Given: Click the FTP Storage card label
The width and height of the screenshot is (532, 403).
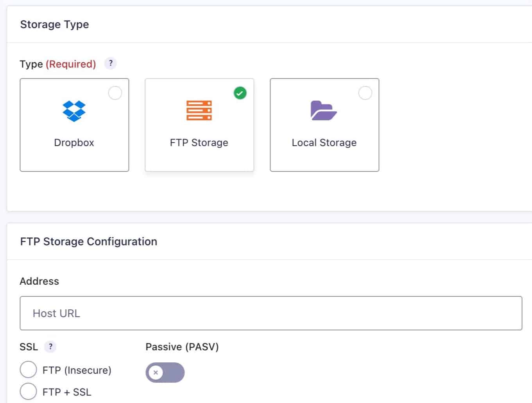Looking at the screenshot, I should click(x=199, y=143).
